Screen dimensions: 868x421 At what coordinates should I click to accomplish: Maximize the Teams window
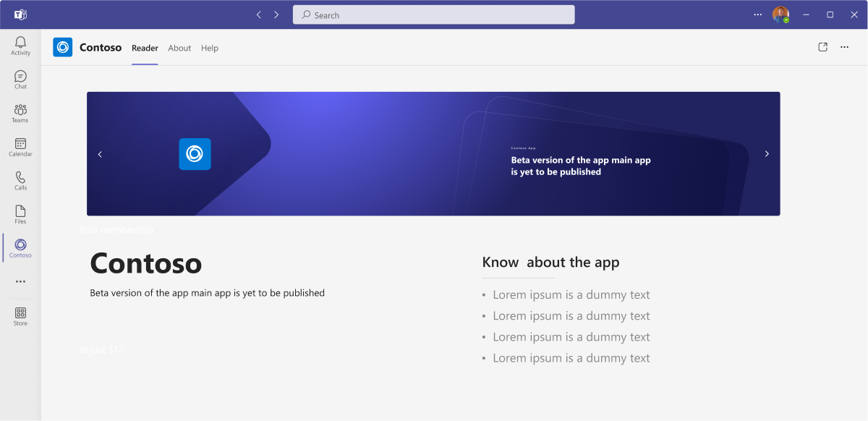[x=830, y=14]
